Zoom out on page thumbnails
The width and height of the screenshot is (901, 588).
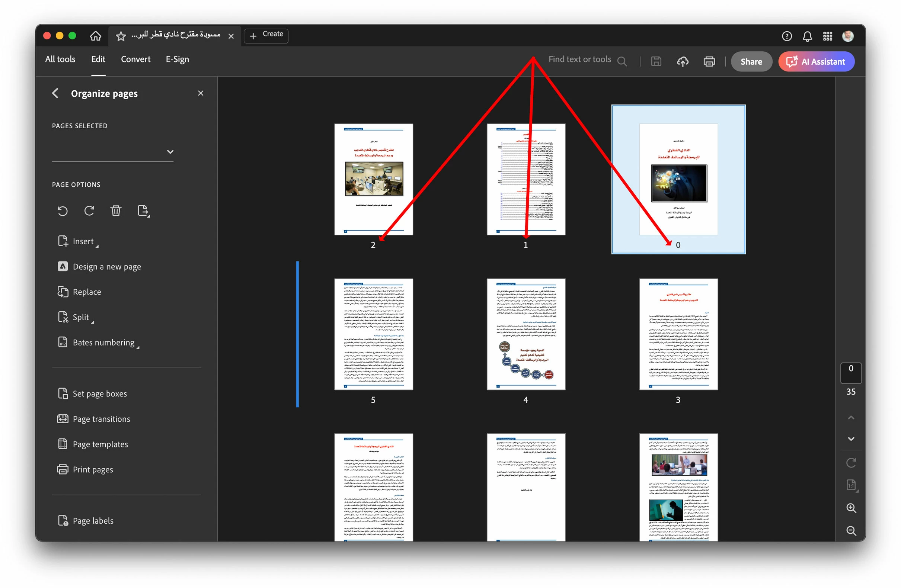point(851,531)
